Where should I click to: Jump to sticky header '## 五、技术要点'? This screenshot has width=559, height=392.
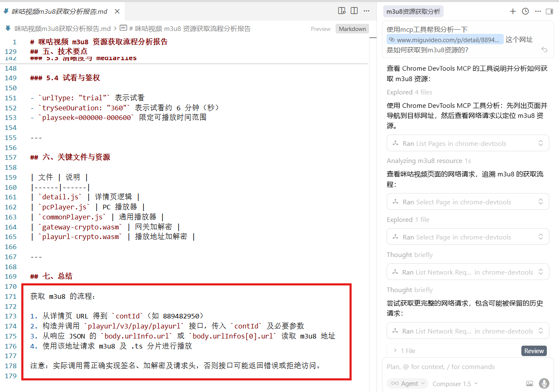59,51
